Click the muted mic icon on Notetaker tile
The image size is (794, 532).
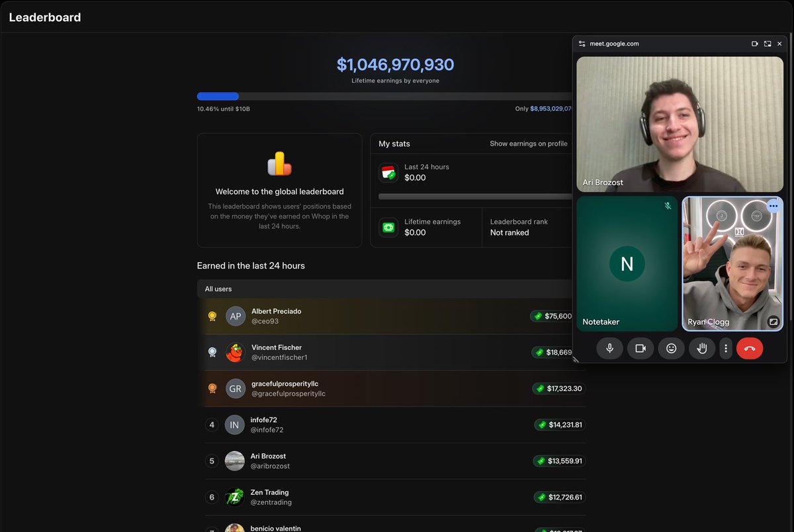click(668, 206)
